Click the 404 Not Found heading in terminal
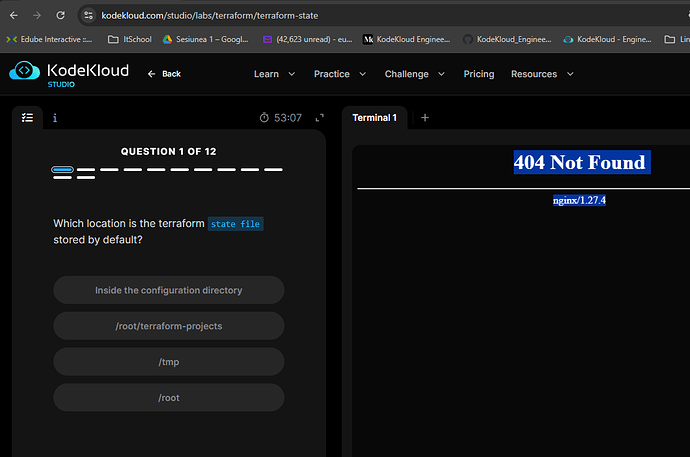 tap(582, 162)
